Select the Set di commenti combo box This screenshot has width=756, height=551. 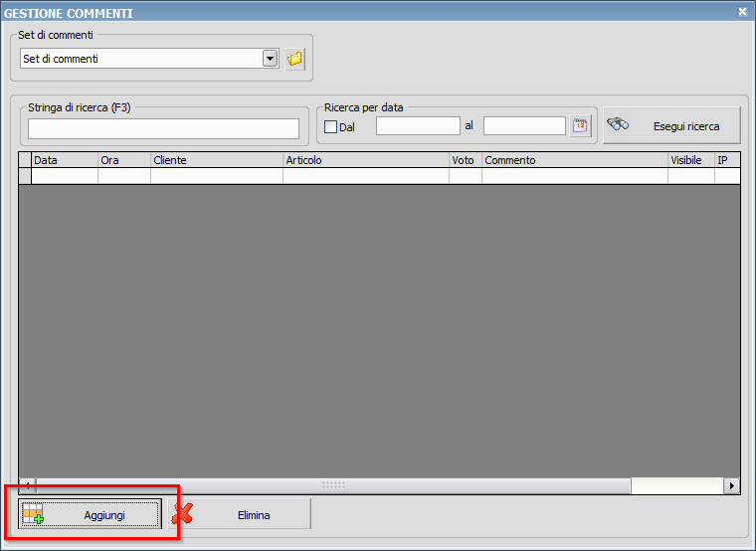click(x=149, y=59)
